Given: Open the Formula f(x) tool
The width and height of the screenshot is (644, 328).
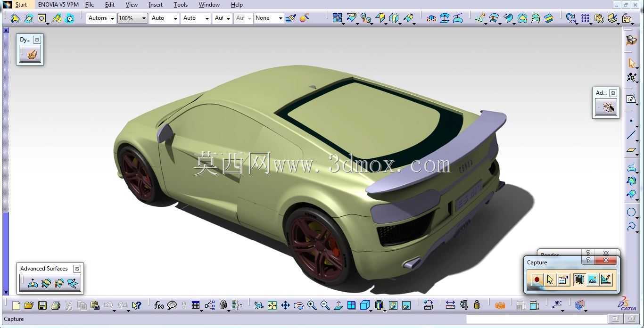Looking at the screenshot, I should click(159, 305).
